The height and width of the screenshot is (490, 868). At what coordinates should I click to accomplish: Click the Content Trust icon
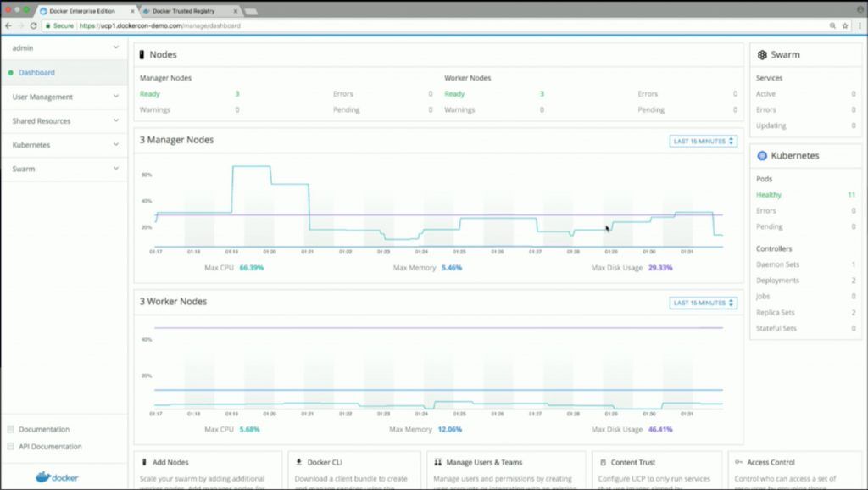coord(603,462)
